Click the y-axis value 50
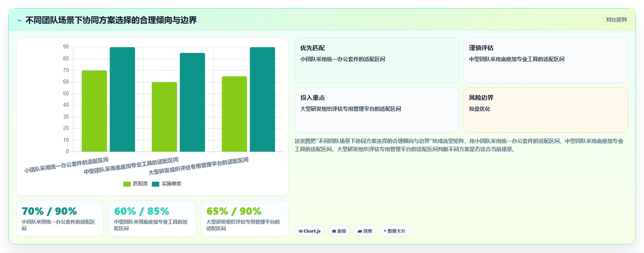This screenshot has height=253, width=644. tap(66, 93)
